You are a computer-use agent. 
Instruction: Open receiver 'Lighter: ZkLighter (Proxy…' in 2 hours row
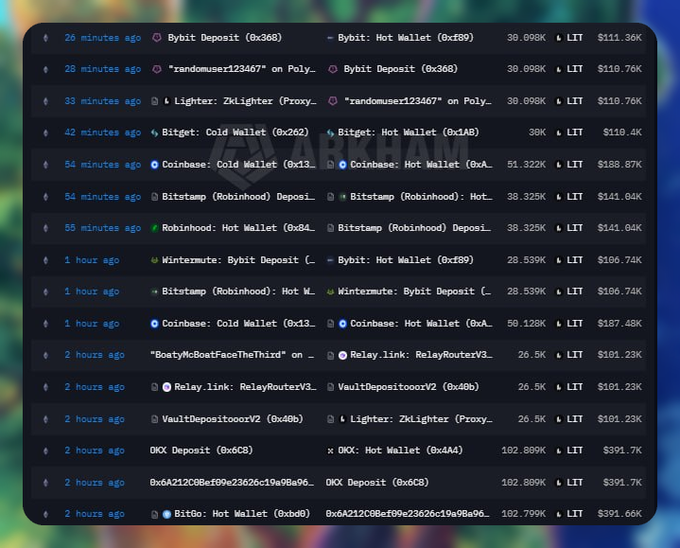point(421,419)
